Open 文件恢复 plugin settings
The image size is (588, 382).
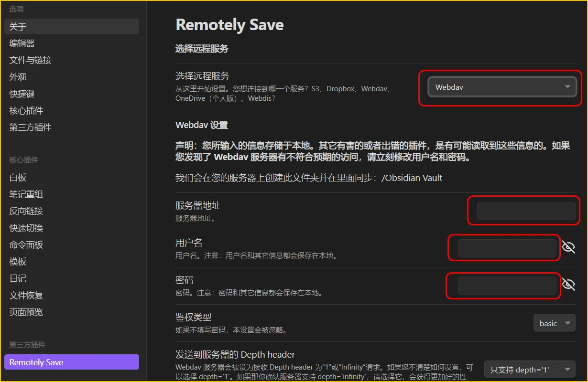[72, 296]
